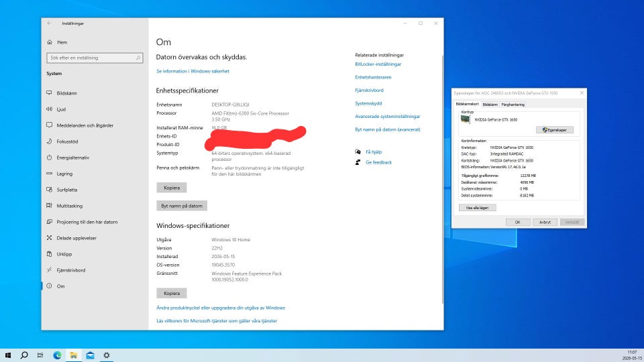Open Windows Start menu

(x=8, y=355)
